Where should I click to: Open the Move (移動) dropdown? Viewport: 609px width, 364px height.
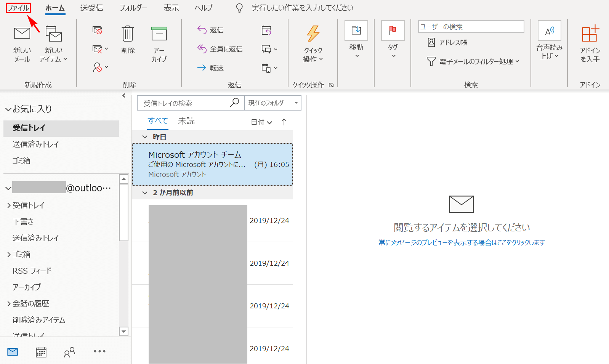(356, 40)
